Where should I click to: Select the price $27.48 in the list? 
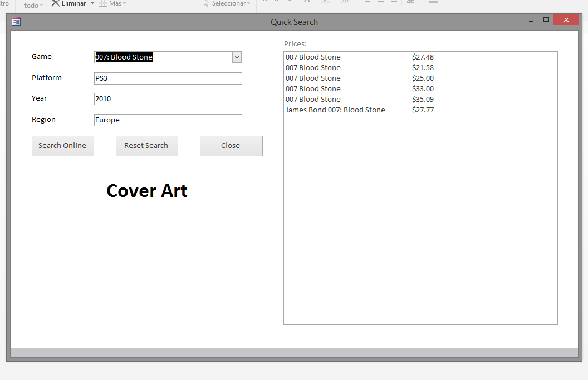click(x=423, y=57)
